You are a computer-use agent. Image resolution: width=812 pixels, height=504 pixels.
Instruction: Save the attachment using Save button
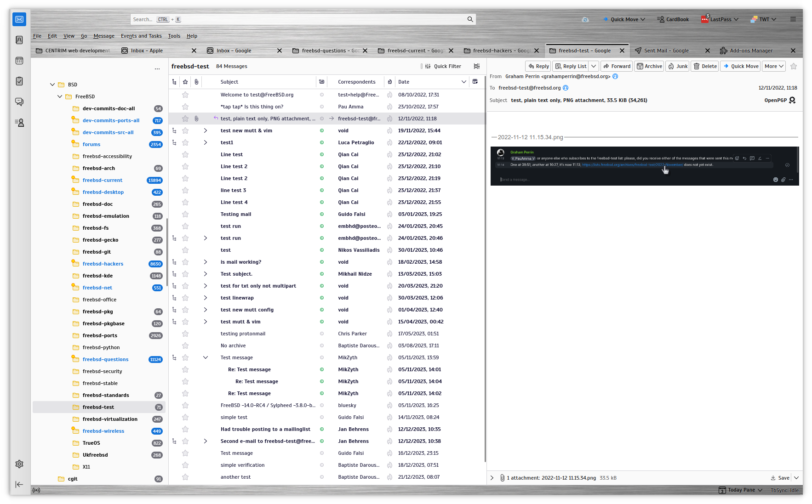[x=780, y=478]
